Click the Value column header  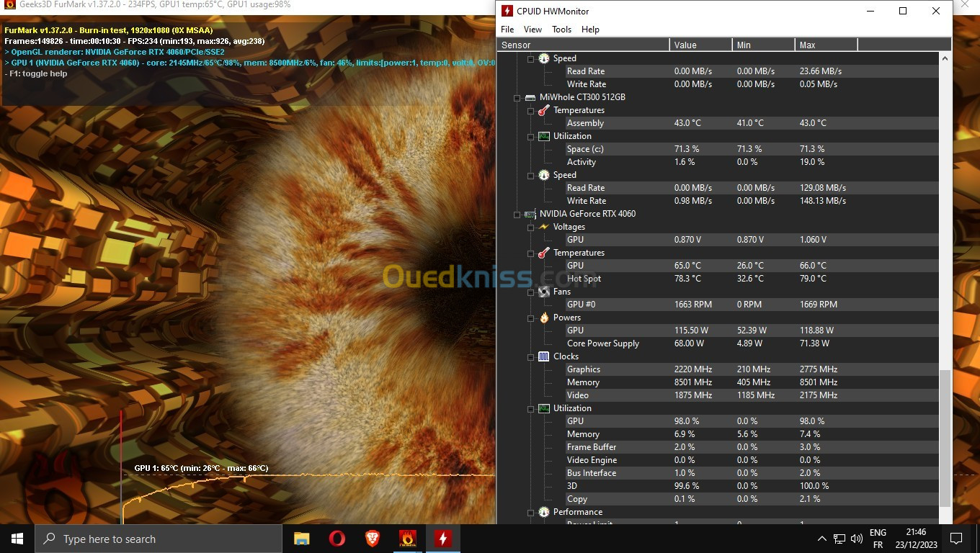click(x=700, y=45)
